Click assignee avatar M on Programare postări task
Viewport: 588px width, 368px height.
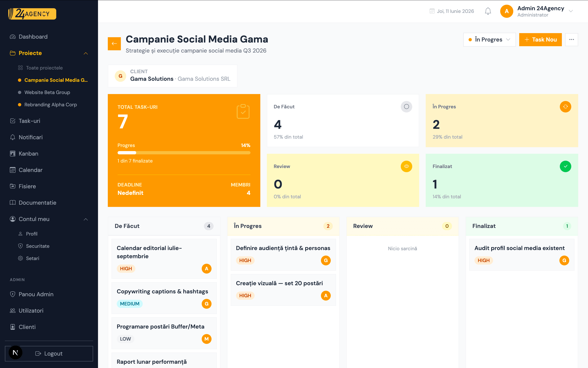point(207,339)
